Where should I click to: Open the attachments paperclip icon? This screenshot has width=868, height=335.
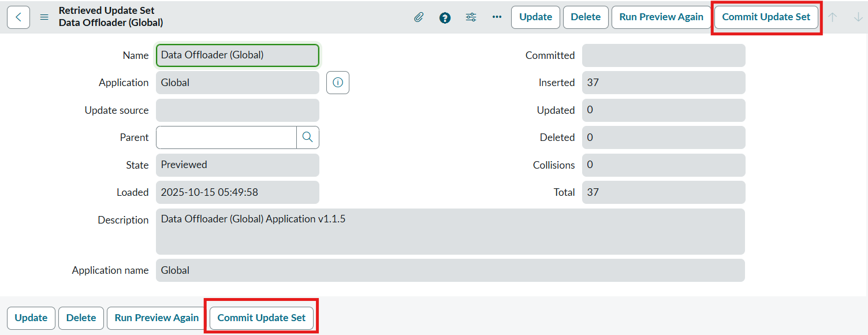point(419,17)
